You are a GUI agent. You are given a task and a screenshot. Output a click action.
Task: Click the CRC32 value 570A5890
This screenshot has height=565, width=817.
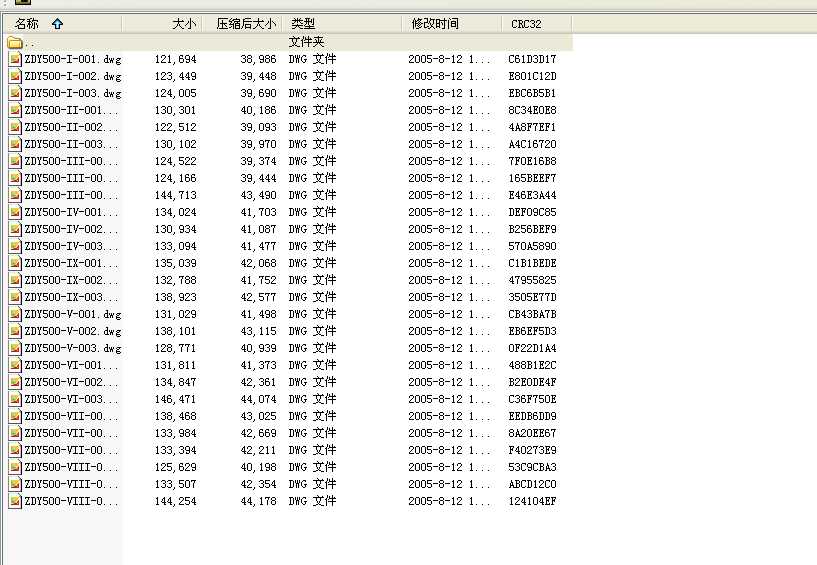(533, 247)
